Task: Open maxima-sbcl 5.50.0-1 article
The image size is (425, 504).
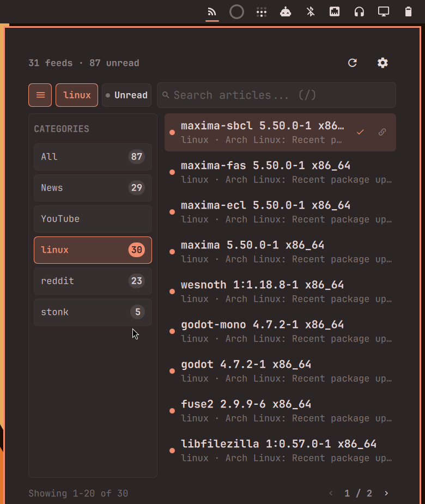Action: (x=280, y=132)
